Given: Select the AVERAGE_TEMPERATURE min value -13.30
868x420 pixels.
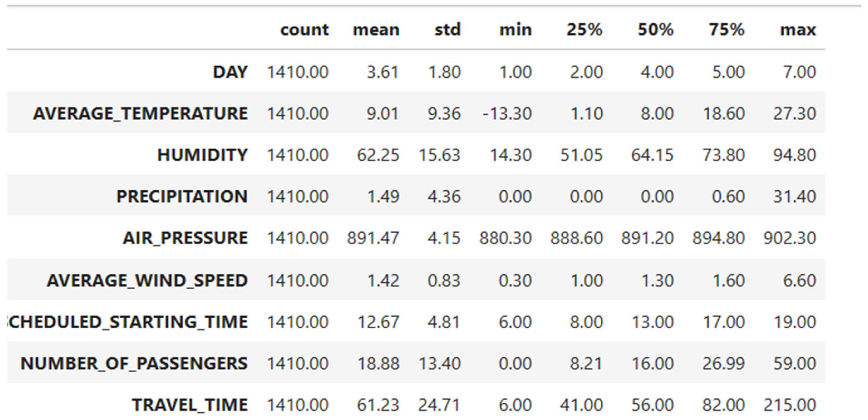Looking at the screenshot, I should point(507,113).
